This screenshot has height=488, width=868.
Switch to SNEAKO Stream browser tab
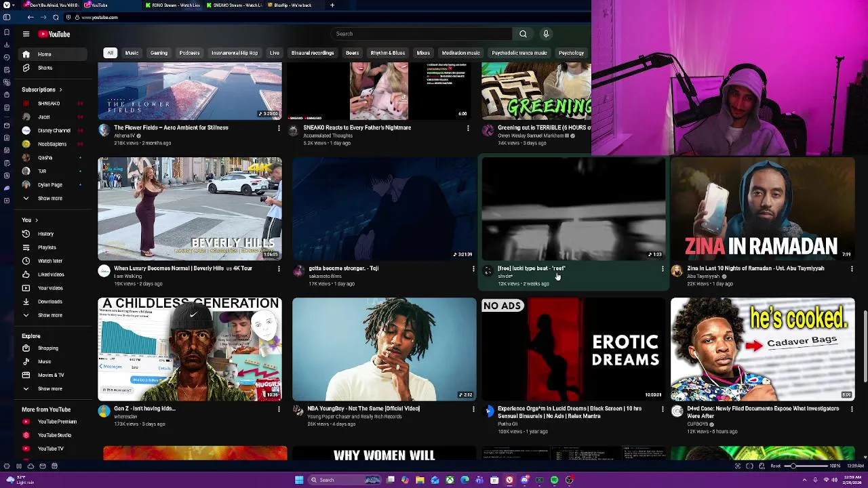[x=233, y=5]
